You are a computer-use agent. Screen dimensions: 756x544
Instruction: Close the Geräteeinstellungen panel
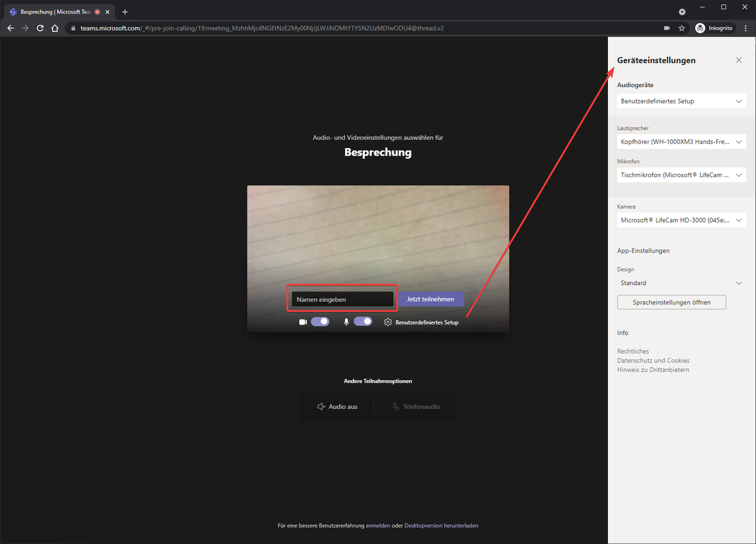coord(739,60)
